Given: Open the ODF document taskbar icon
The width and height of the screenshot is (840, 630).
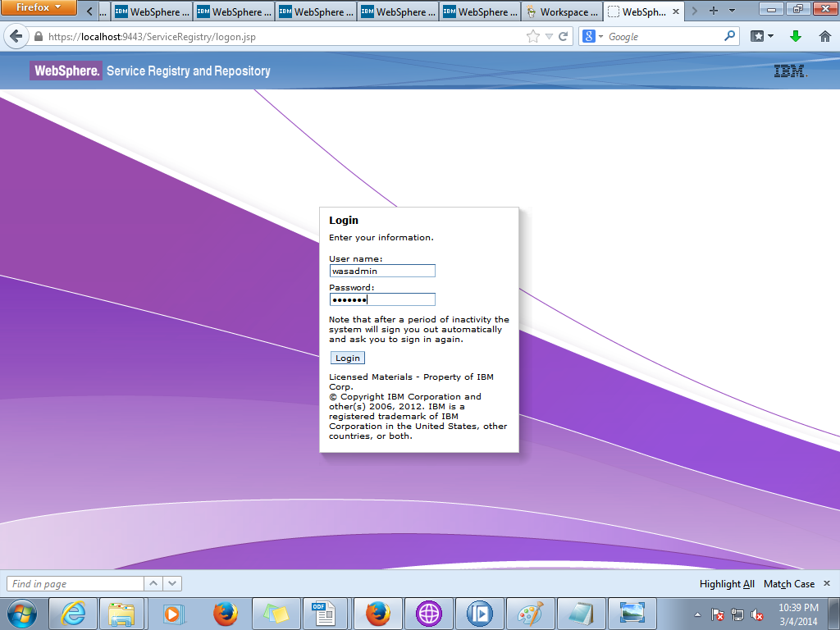Looking at the screenshot, I should click(325, 614).
